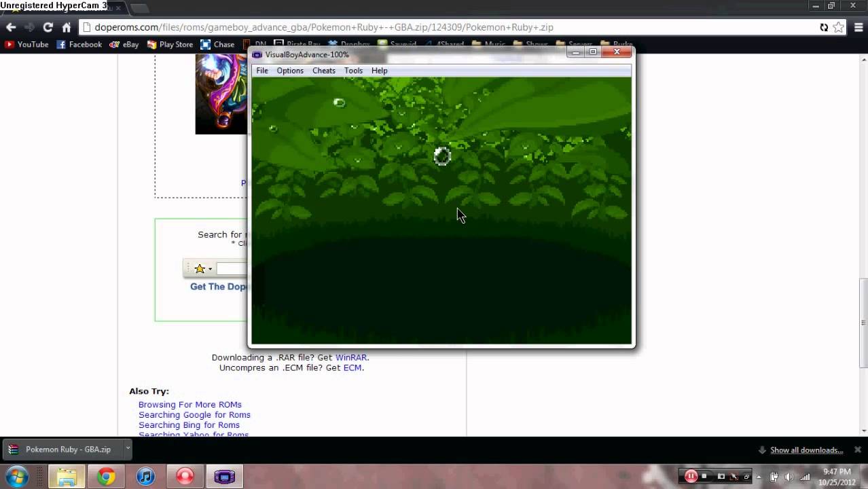Open the Help menu in VisualBoyAdvance
The image size is (868, 489).
380,71
